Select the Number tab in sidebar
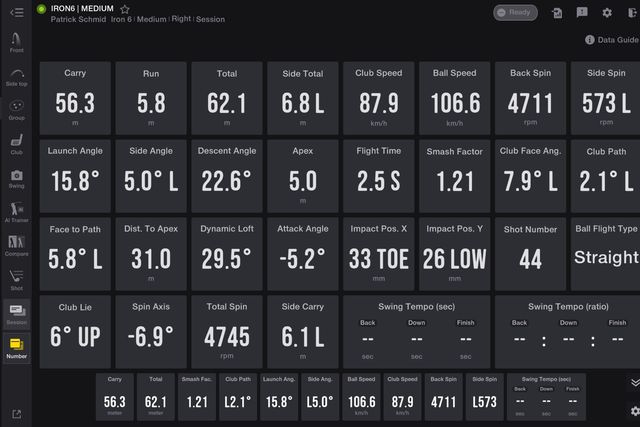Screen dimensions: 640x427 [16, 348]
